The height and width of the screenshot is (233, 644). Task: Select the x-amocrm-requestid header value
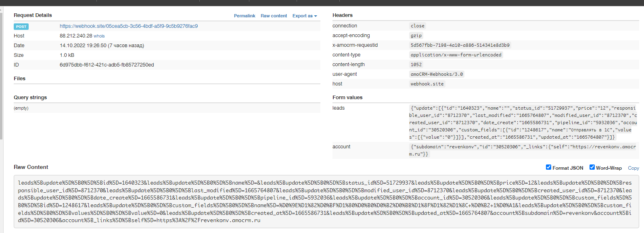coord(460,45)
